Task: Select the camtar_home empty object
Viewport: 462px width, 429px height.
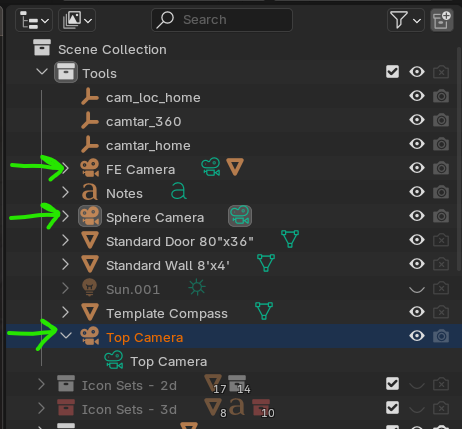Action: tap(148, 146)
